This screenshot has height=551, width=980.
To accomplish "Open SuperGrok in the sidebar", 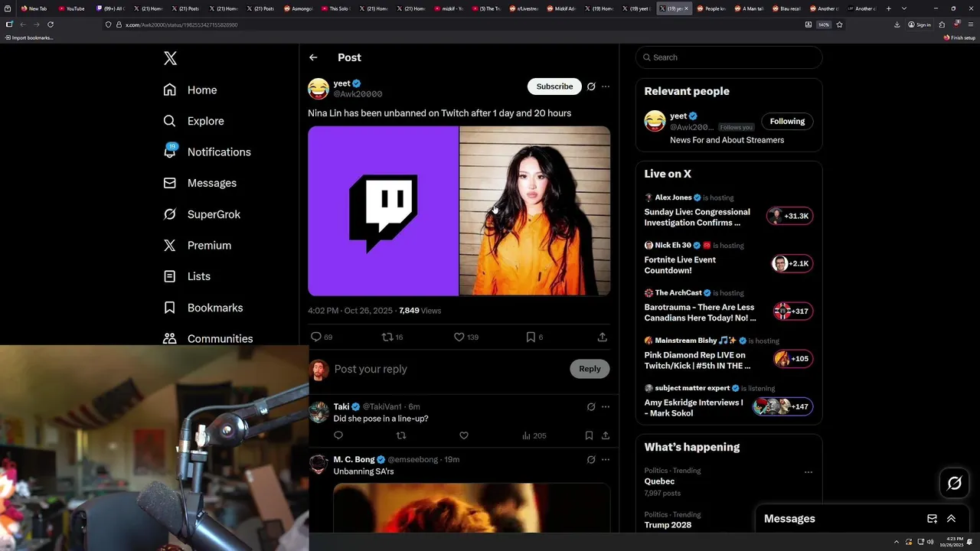I will click(x=202, y=214).
